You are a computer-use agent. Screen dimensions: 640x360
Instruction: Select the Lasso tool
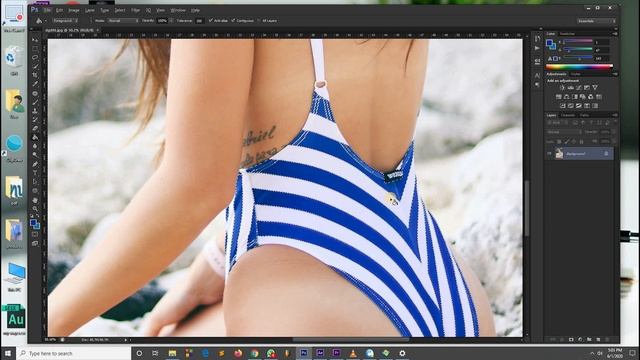[x=35, y=58]
